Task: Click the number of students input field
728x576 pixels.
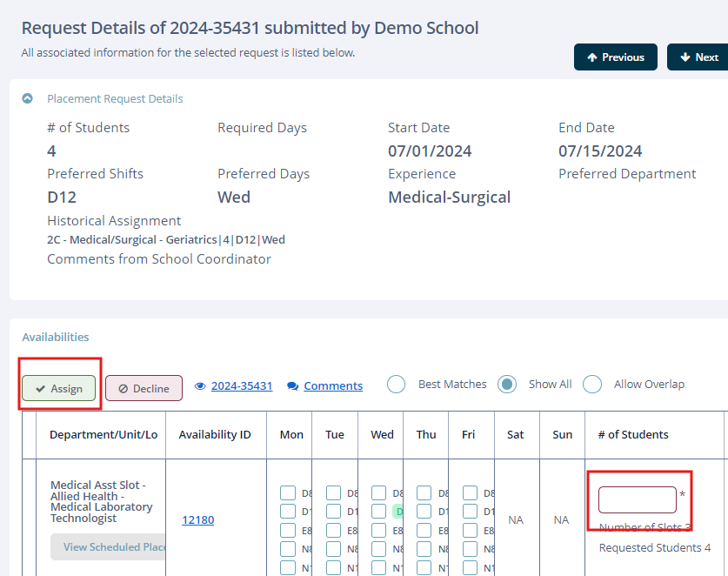Action: point(637,500)
